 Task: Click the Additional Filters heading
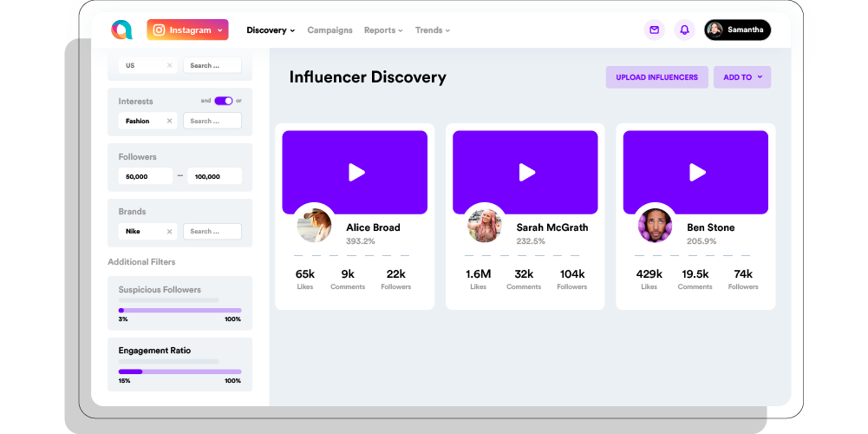pos(141,261)
